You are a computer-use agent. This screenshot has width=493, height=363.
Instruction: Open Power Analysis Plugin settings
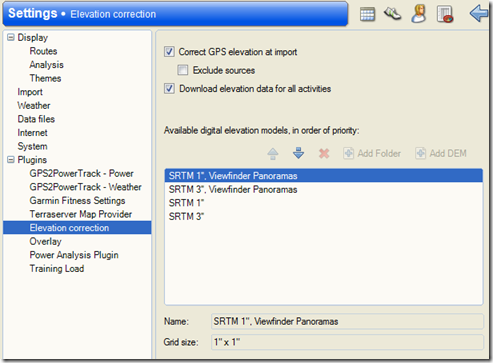74,255
